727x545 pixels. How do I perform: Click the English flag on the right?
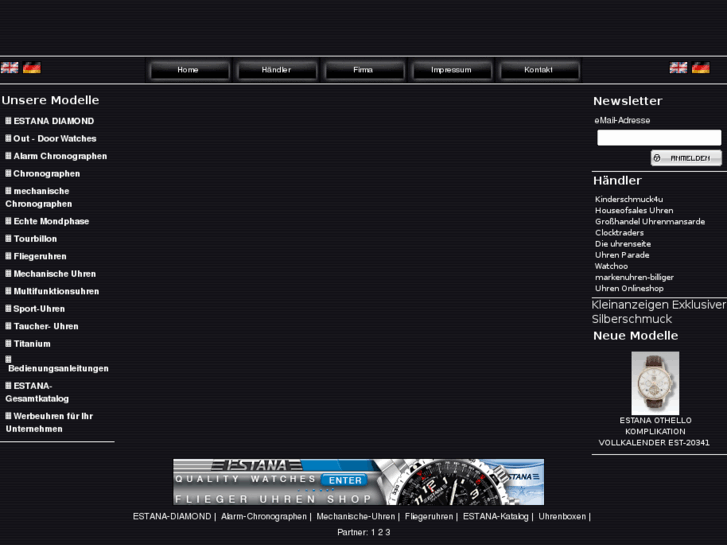tap(678, 68)
